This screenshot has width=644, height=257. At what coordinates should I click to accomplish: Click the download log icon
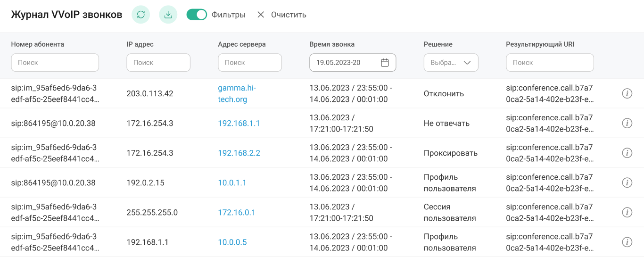point(168,15)
